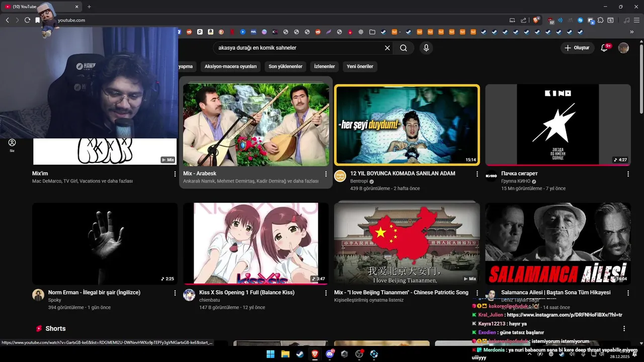Open options for I love Beijing Tiananmen mix
Screen dimensions: 644x362
click(477, 293)
